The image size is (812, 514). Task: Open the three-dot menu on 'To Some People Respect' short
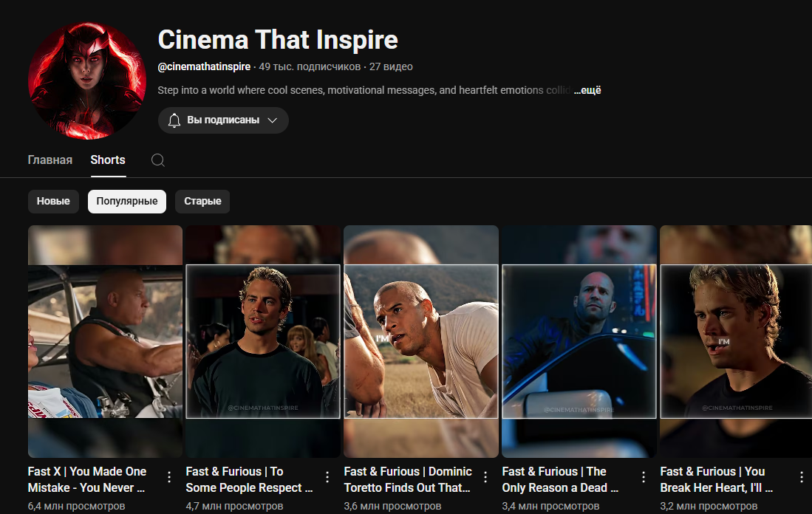click(327, 476)
